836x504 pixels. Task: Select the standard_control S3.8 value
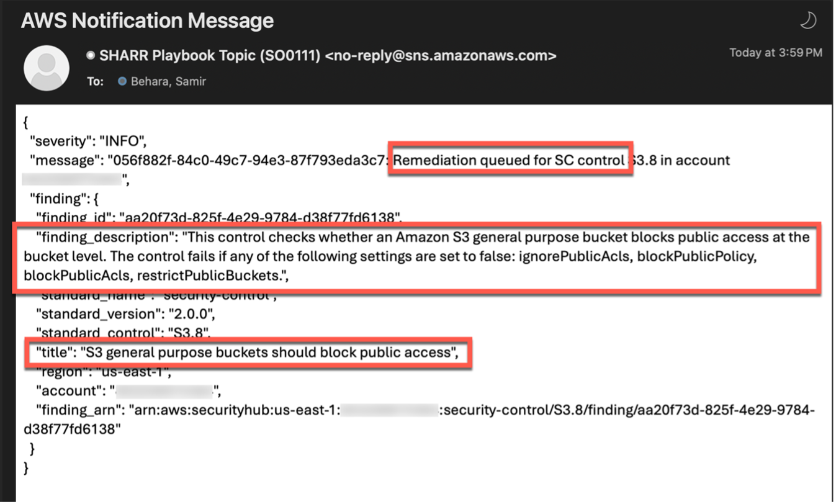tap(187, 333)
